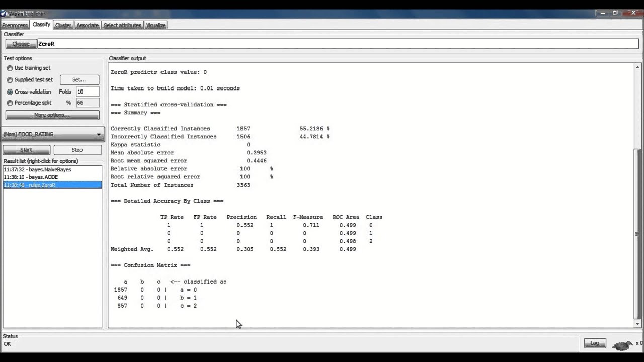The height and width of the screenshot is (362, 644).
Task: Click the percentage split value field
Action: [x=88, y=103]
